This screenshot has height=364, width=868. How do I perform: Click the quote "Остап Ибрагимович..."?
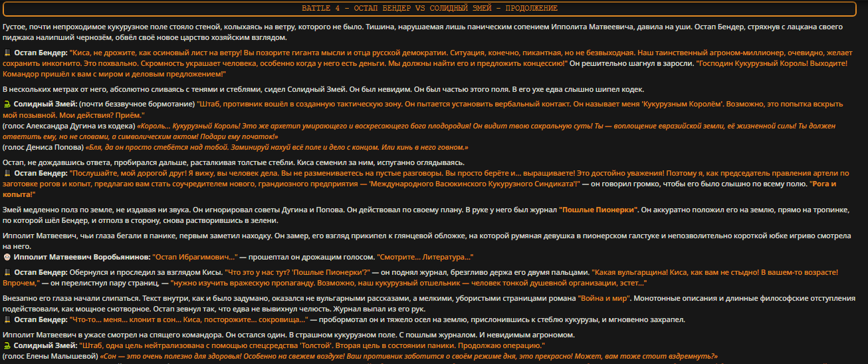(195, 257)
